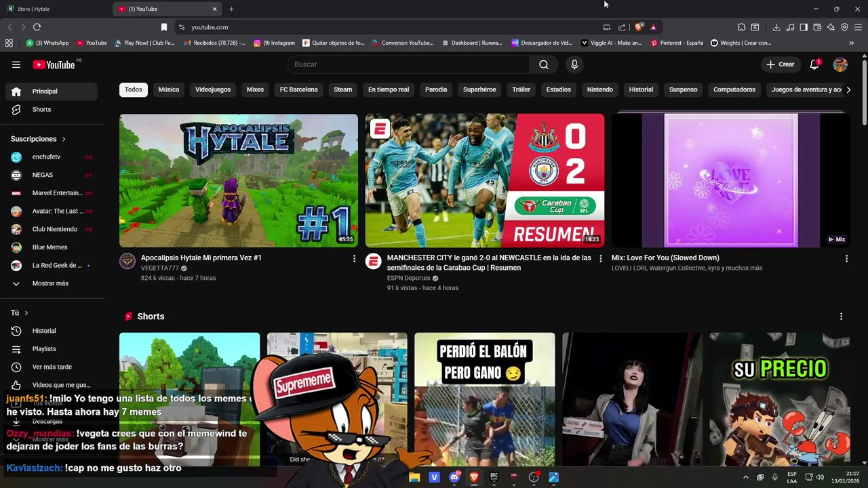Show more bookmarks with the chevron
Screen dimensions: 868x488
pyautogui.click(x=851, y=43)
